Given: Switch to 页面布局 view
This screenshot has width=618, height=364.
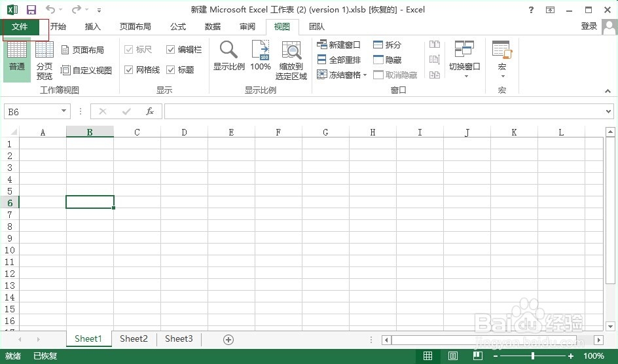Looking at the screenshot, I should coord(82,50).
